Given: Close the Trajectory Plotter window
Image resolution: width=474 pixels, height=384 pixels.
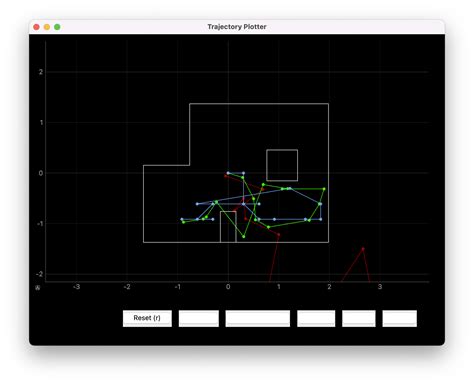Looking at the screenshot, I should pos(37,27).
